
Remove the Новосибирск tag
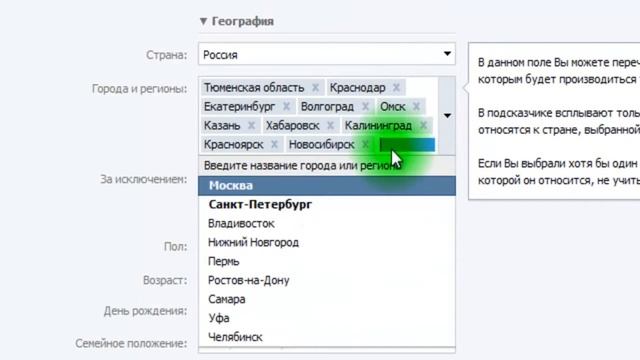(x=365, y=144)
